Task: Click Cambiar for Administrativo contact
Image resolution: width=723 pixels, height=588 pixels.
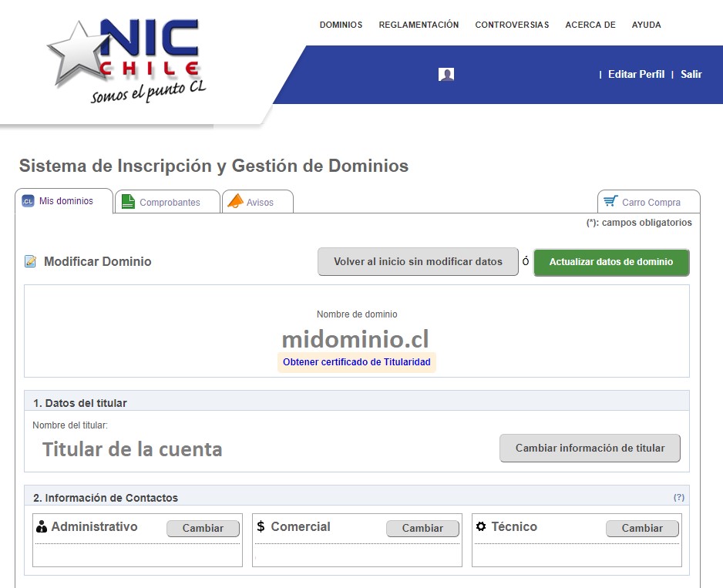Action: click(x=203, y=528)
